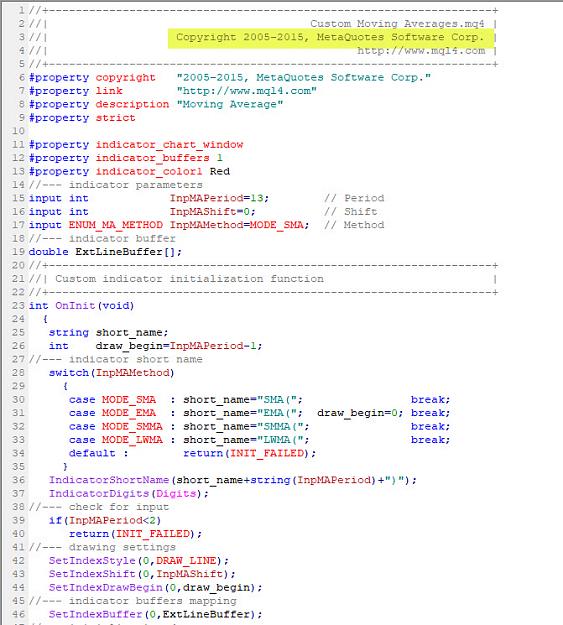Click 'InpMAPeriod=13;' on line 15
The width and height of the screenshot is (563, 625).
coord(219,199)
